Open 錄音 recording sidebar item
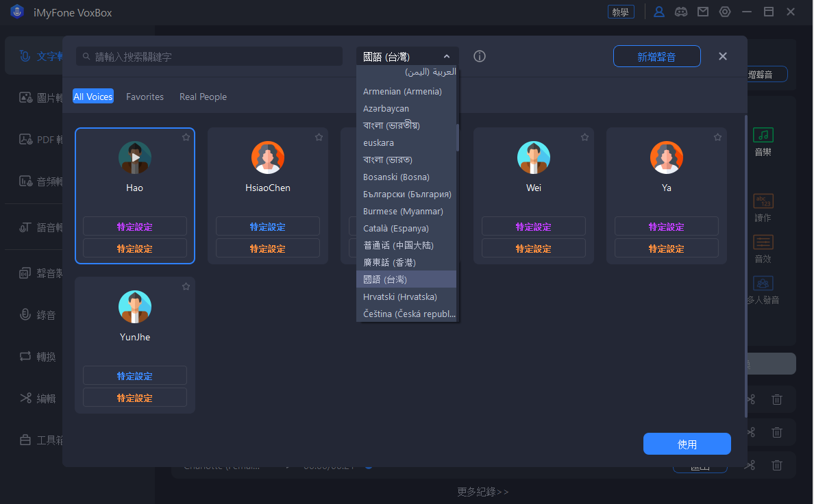This screenshot has height=504, width=814. 38,315
